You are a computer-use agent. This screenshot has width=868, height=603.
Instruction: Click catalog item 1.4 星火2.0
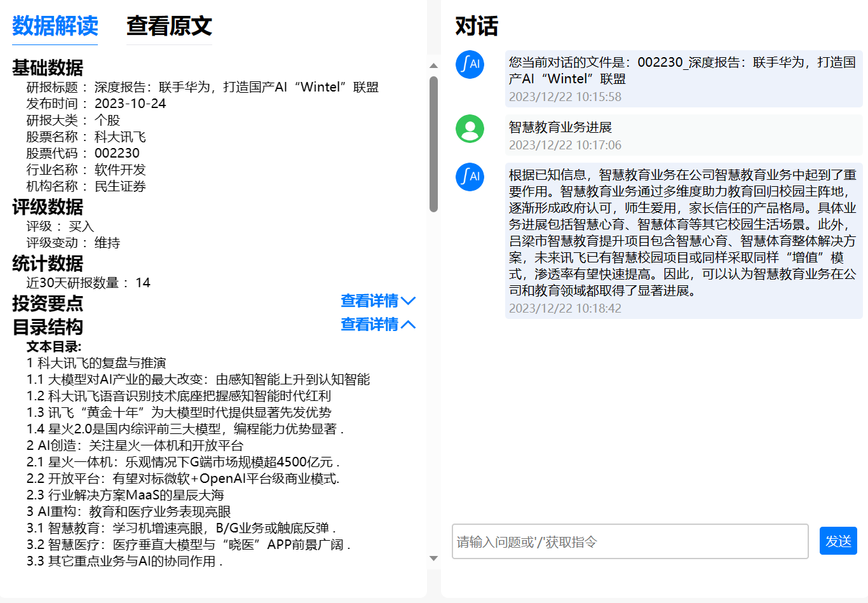click(x=185, y=429)
